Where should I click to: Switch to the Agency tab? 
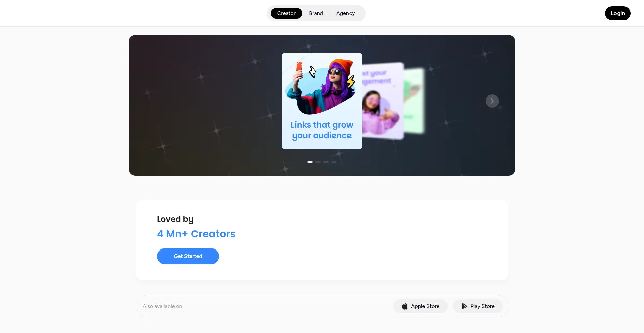[x=345, y=13]
